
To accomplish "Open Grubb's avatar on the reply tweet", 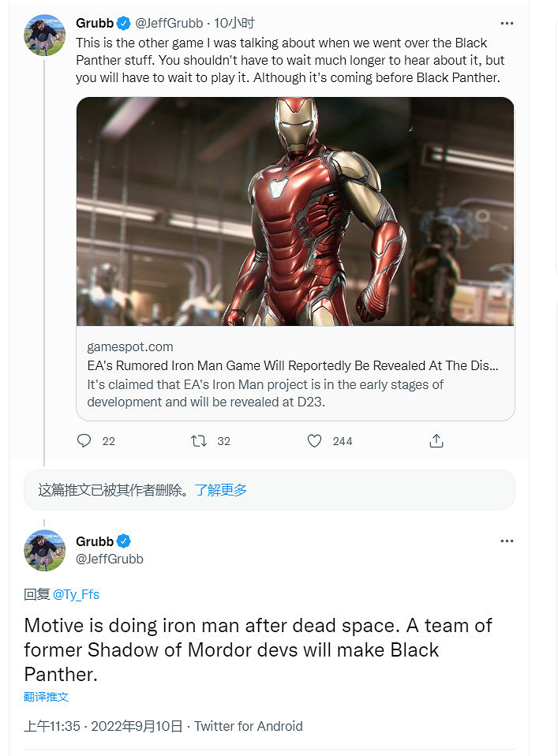I will [44, 550].
